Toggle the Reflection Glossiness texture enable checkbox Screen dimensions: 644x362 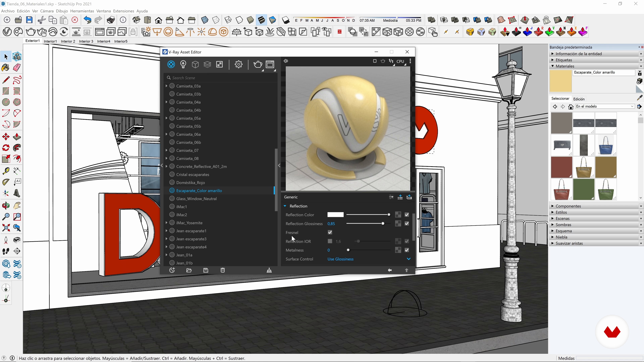pyautogui.click(x=407, y=223)
